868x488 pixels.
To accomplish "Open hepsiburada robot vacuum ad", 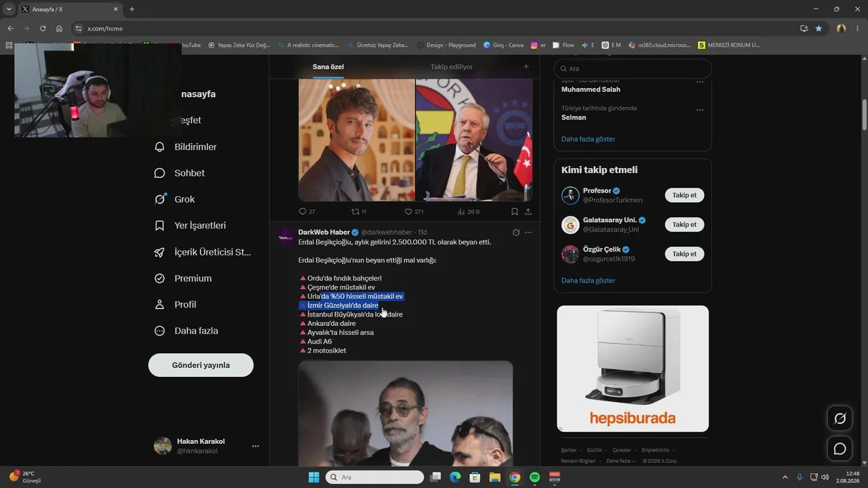I will coord(633,369).
